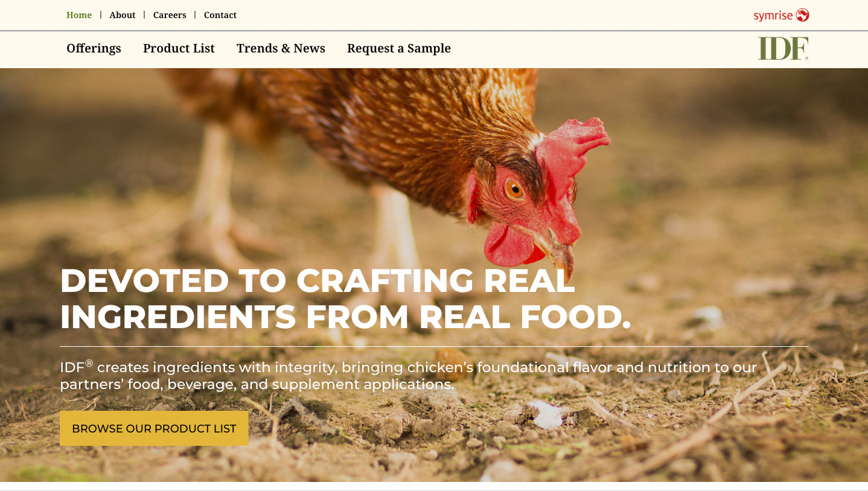The width and height of the screenshot is (868, 491).
Task: Open the Contact page
Action: pos(220,14)
